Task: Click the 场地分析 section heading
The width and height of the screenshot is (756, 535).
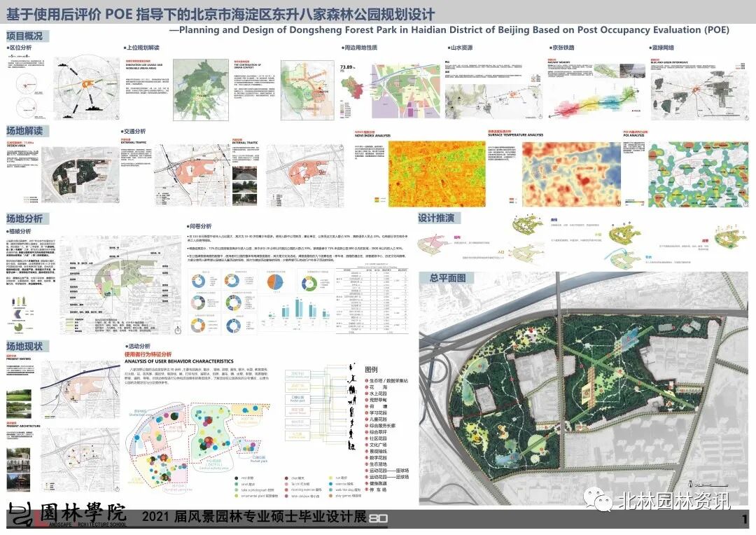Action: tap(24, 218)
